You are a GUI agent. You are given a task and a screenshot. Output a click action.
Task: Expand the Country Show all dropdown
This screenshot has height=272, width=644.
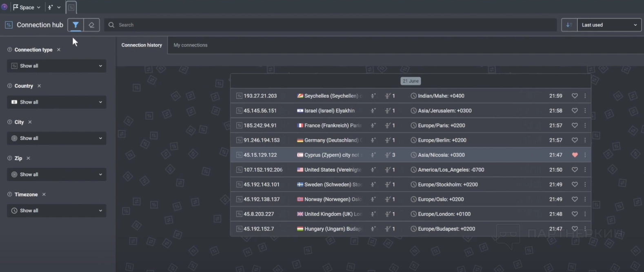tap(57, 102)
